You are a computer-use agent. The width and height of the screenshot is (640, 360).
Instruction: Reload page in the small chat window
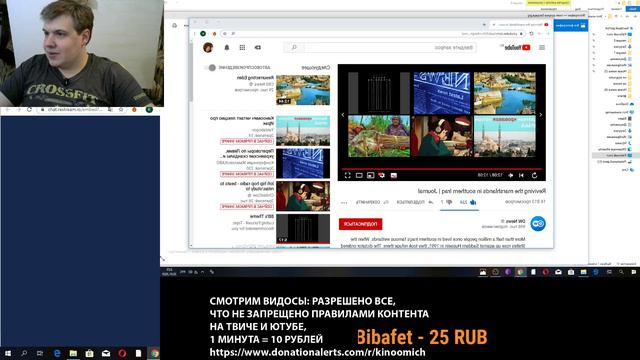29,110
